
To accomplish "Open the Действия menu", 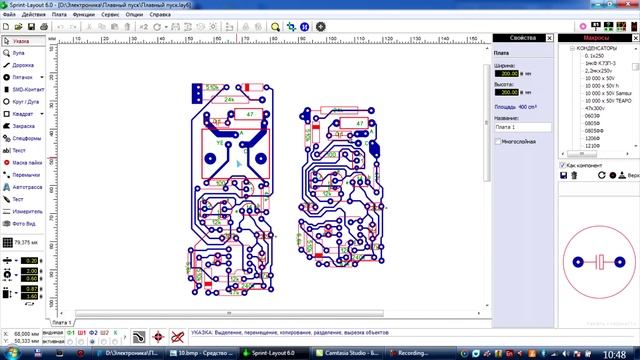I will (x=33, y=14).
